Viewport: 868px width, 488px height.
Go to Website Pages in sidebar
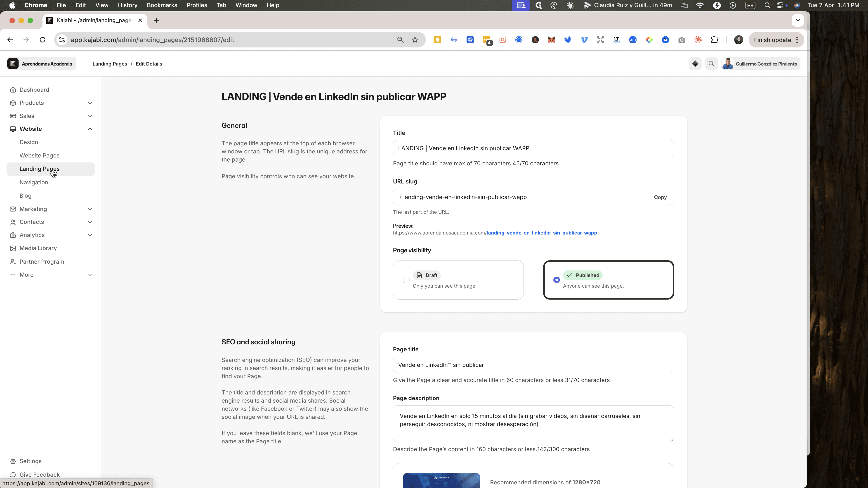coord(39,156)
